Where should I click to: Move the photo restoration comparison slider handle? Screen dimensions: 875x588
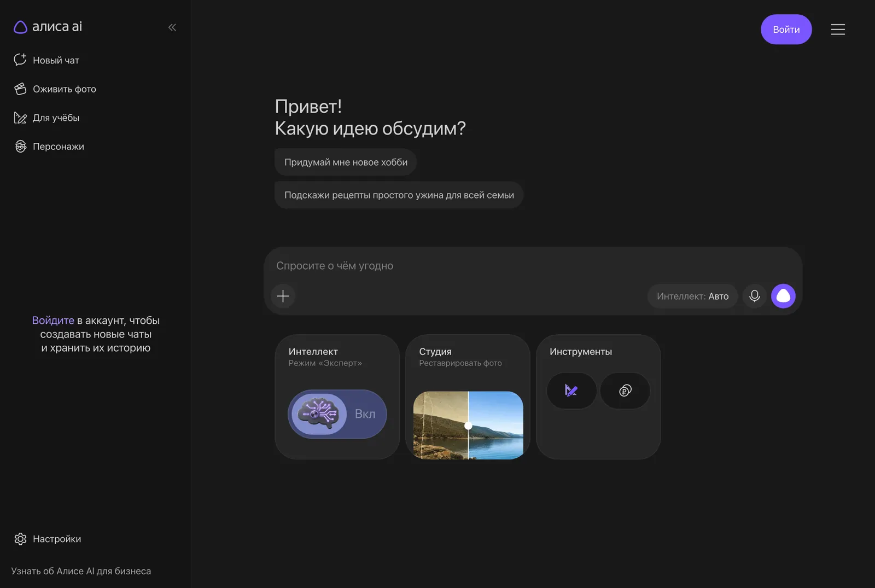(468, 426)
